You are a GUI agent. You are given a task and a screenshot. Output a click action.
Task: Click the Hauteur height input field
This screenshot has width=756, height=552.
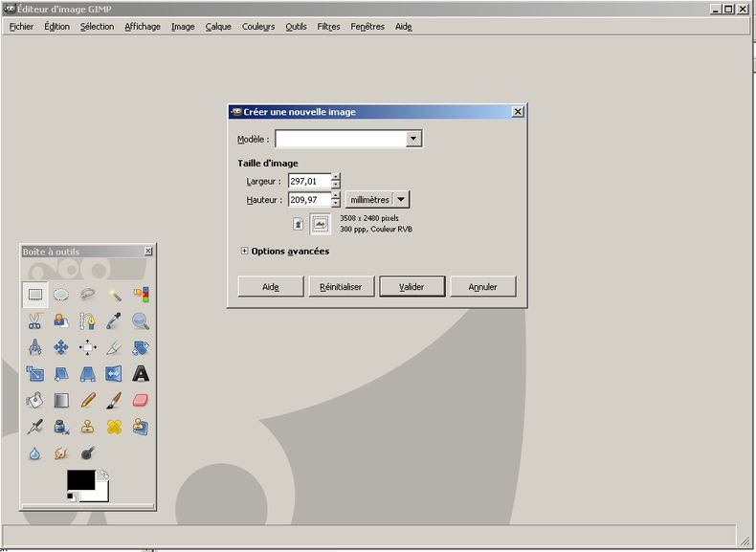[310, 200]
